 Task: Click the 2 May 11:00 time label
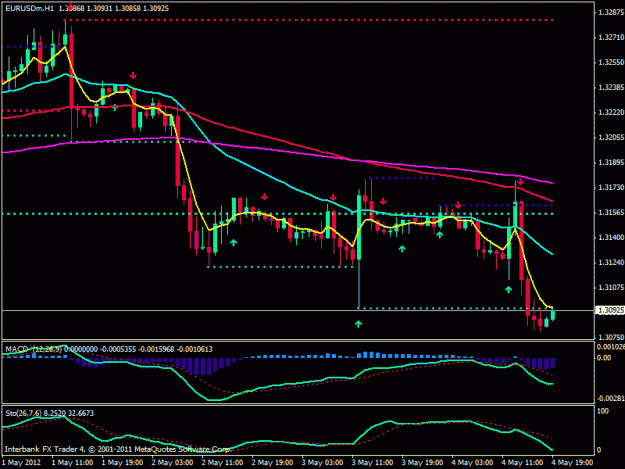(222, 463)
